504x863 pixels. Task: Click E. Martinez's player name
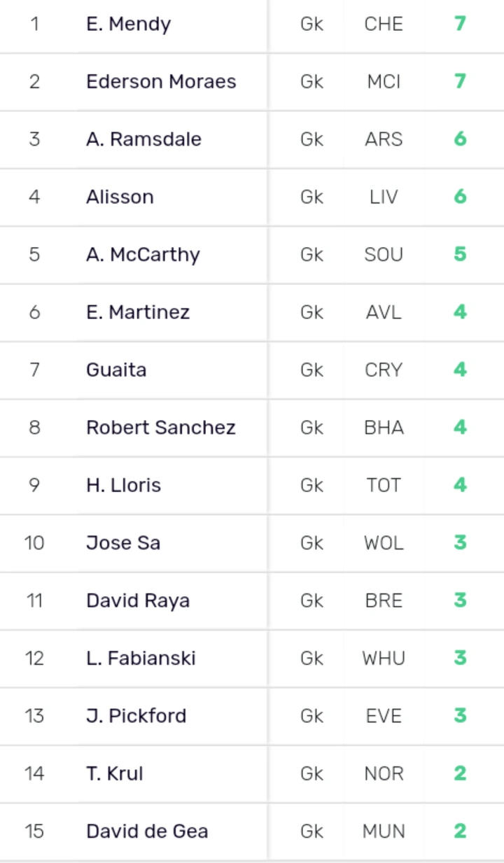pyautogui.click(x=138, y=312)
